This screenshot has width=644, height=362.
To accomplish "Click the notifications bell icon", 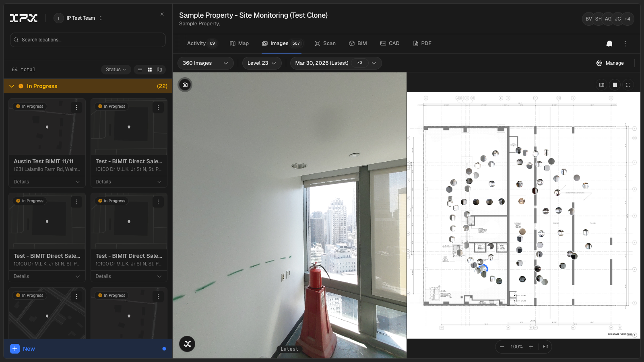I will (x=609, y=44).
